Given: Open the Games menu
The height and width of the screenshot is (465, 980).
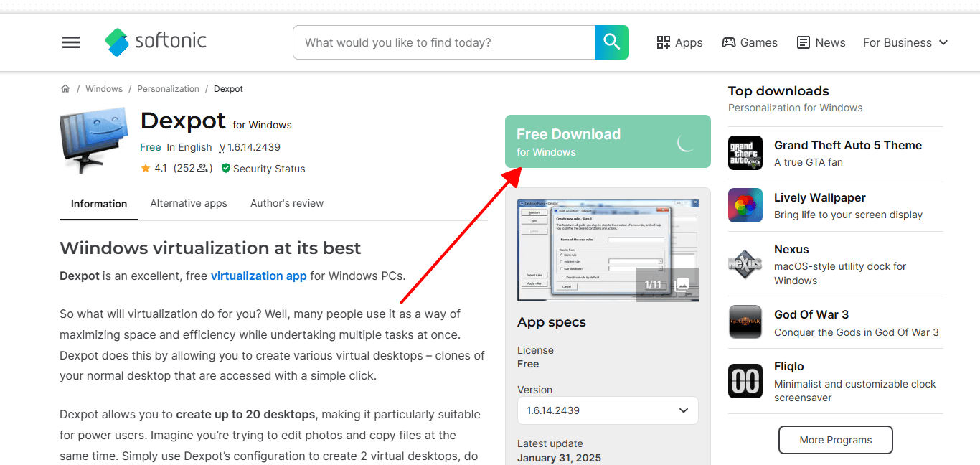Looking at the screenshot, I should [750, 42].
